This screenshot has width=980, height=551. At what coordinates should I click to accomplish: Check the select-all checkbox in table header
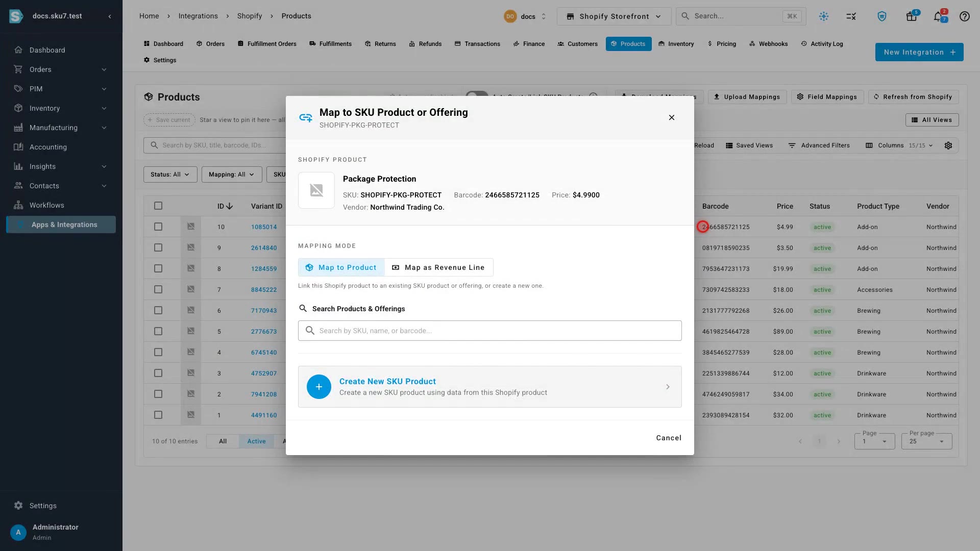158,206
